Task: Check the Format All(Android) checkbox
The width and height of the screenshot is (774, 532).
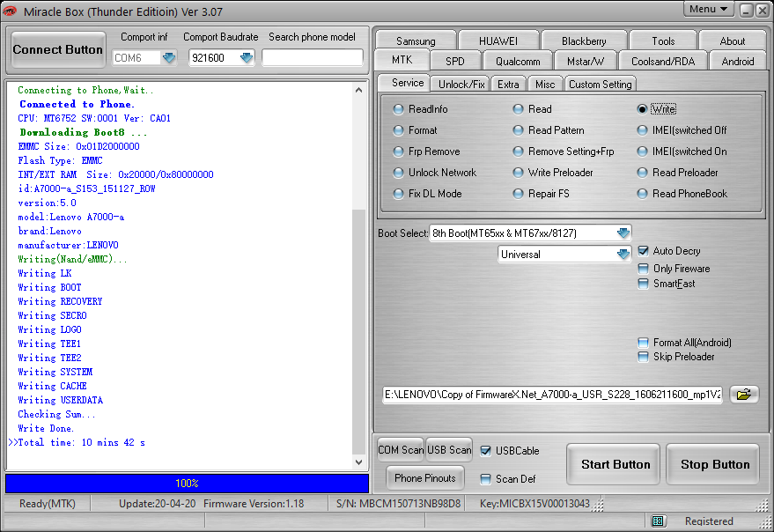Action: (x=643, y=343)
